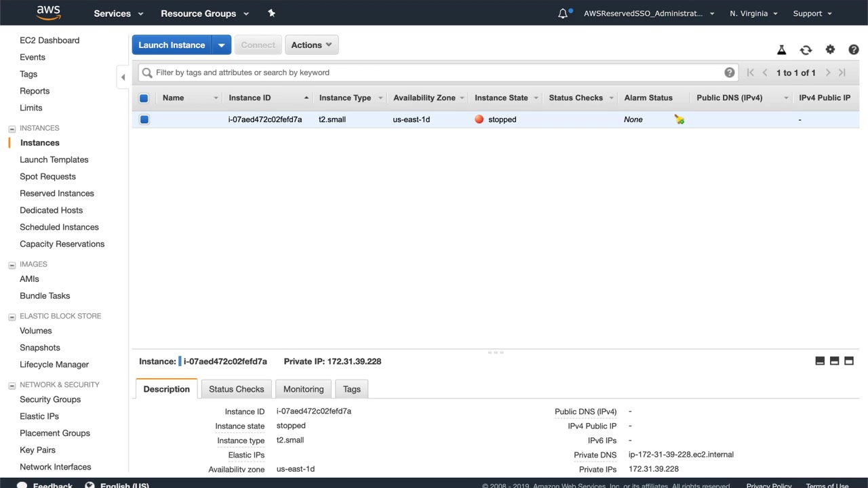Viewport: 868px width, 488px height.
Task: Open the N. Virginia region selector
Action: pyautogui.click(x=753, y=14)
